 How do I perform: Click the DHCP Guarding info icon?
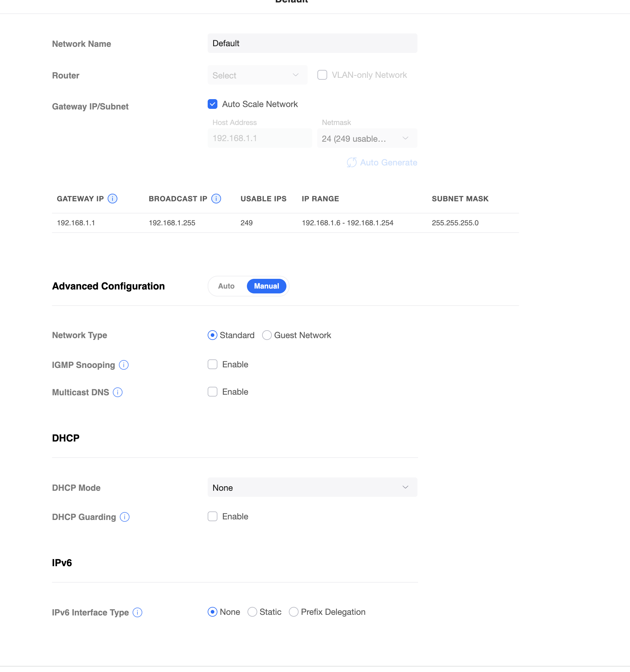125,517
